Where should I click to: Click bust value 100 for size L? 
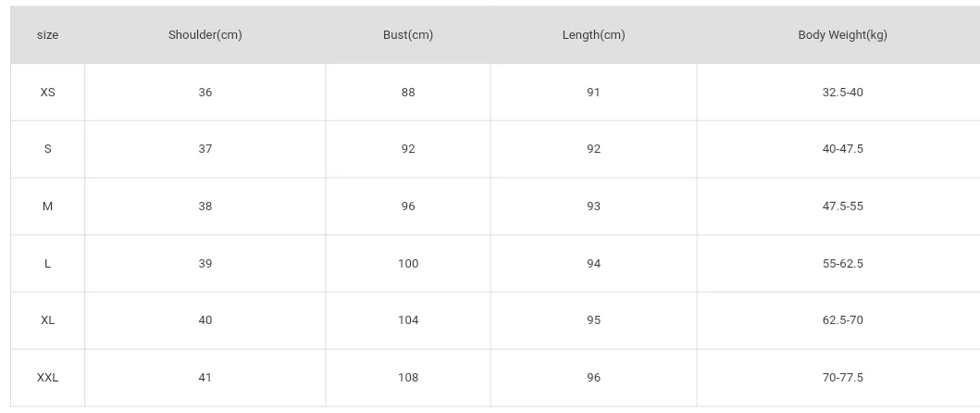click(408, 264)
